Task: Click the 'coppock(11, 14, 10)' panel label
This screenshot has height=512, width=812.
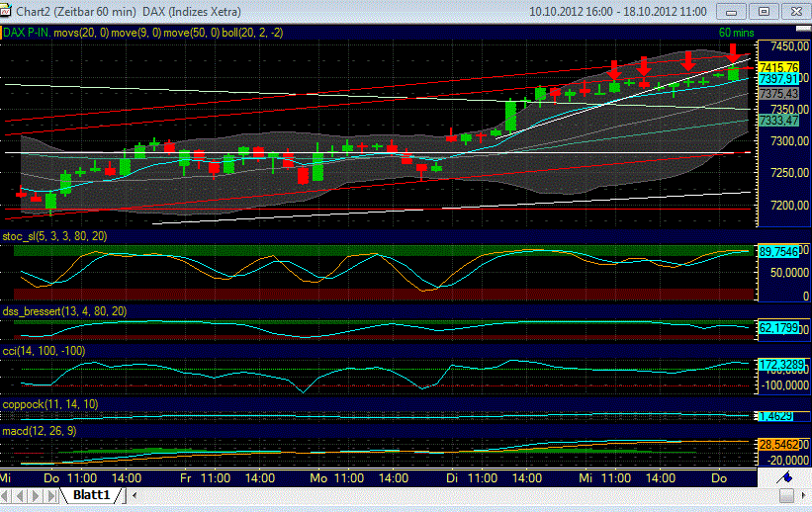Action: click(x=50, y=404)
